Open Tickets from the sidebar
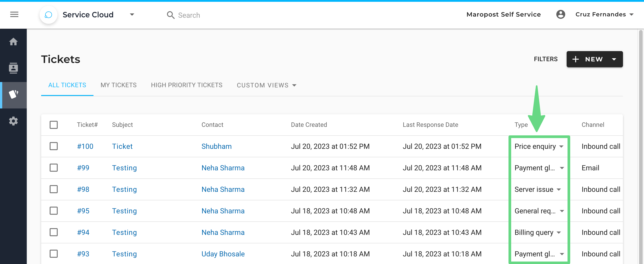 click(13, 95)
